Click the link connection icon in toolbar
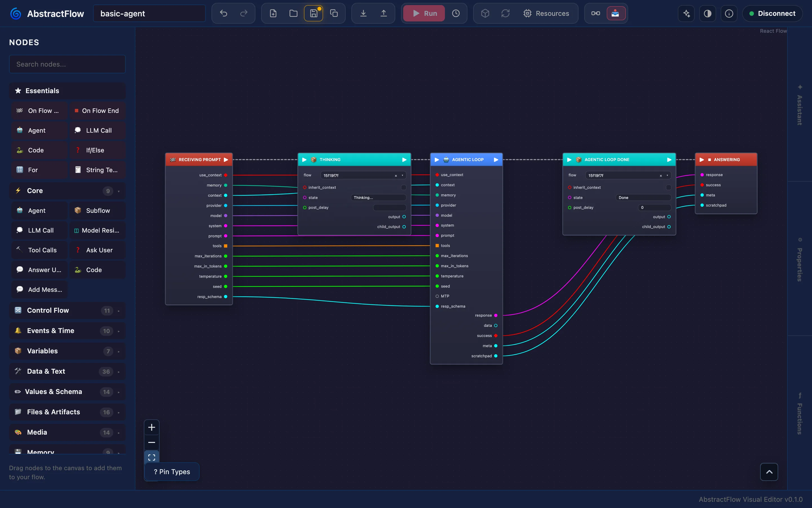The height and width of the screenshot is (508, 812). coord(595,14)
